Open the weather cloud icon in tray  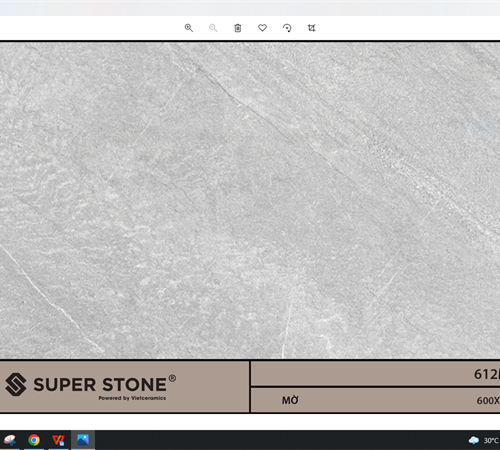(474, 440)
